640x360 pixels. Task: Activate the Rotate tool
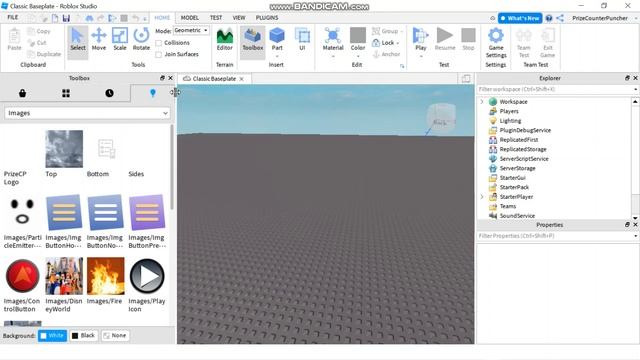141,40
